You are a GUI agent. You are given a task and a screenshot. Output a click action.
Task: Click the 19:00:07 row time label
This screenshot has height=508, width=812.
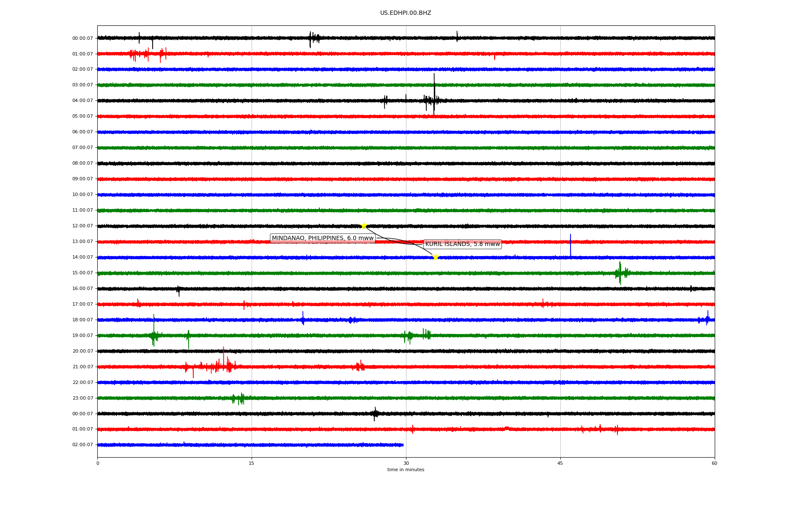coord(82,335)
